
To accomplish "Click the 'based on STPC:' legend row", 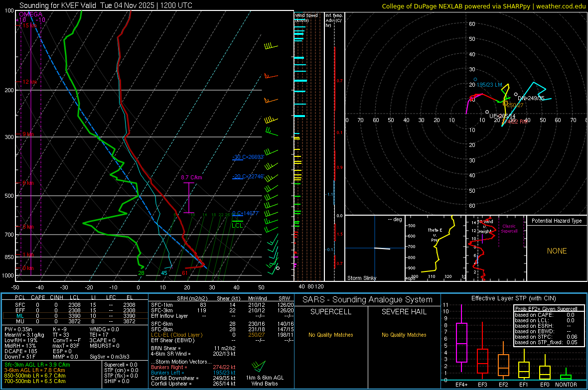I will (546, 337).
